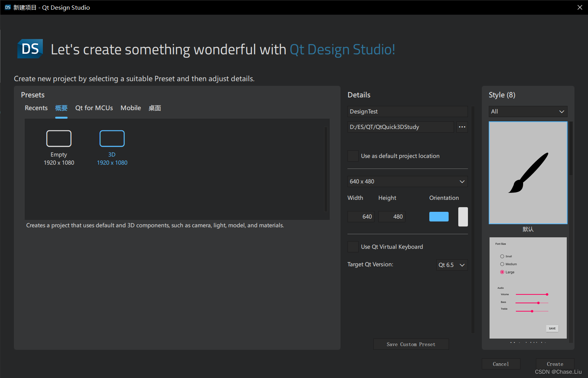Click the 默认 style label
Image resolution: width=588 pixels, height=378 pixels.
528,229
